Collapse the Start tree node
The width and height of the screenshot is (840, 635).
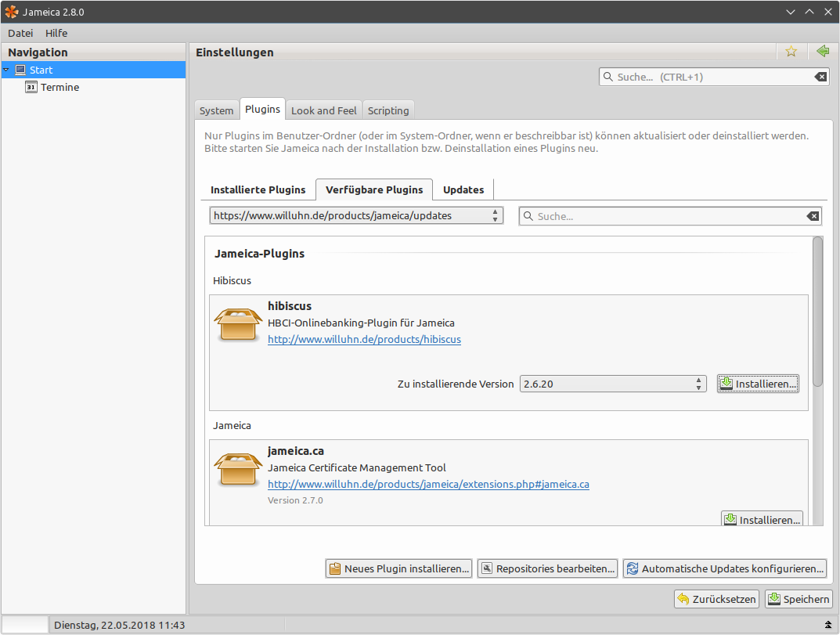[x=6, y=70]
